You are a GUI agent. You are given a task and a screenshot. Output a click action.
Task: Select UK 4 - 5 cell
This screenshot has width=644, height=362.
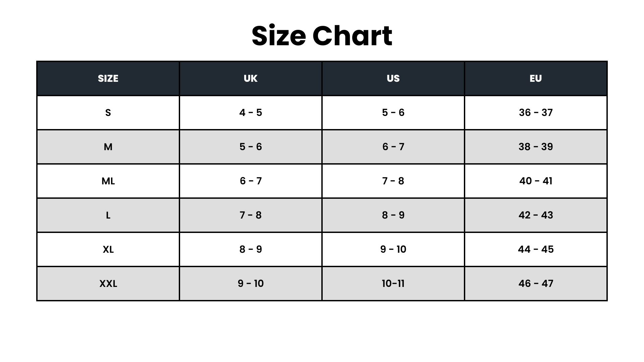click(251, 113)
